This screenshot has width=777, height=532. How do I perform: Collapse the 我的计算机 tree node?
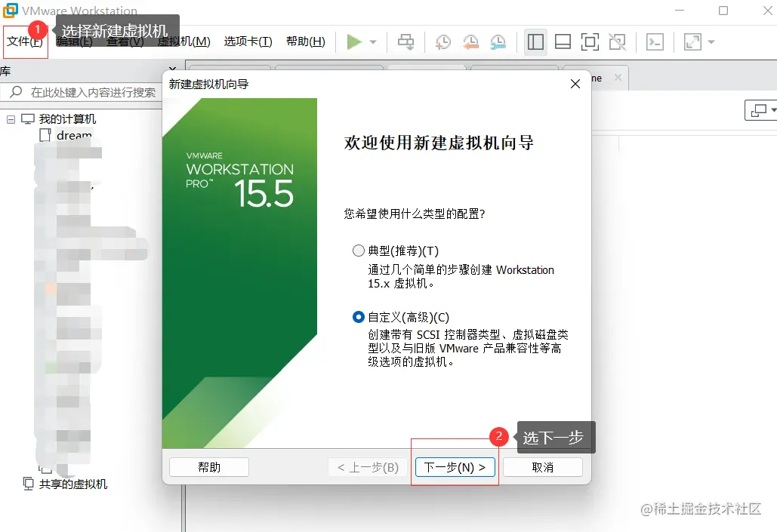[x=11, y=119]
